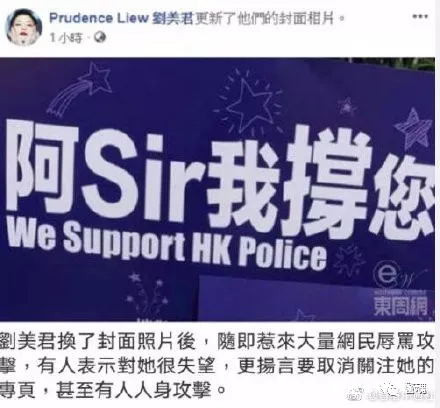440x408 pixels.
Task: Open the 阿Sir我撐您 cover photo
Action: (217, 189)
